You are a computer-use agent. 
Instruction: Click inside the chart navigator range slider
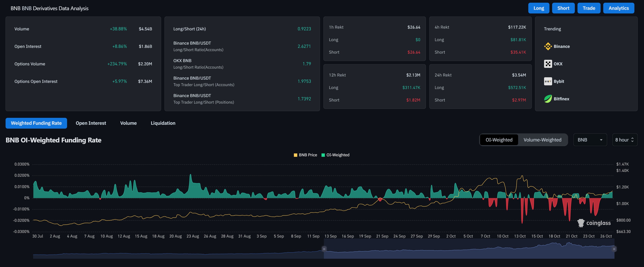469,250
